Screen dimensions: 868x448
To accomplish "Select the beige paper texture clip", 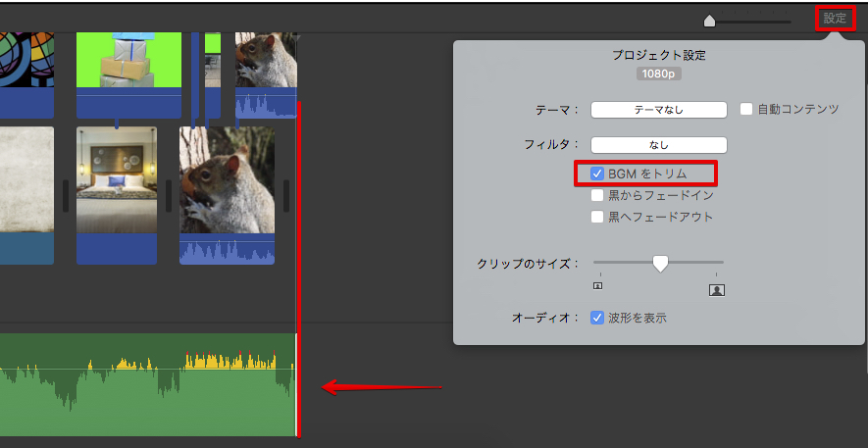I will 26,179.
